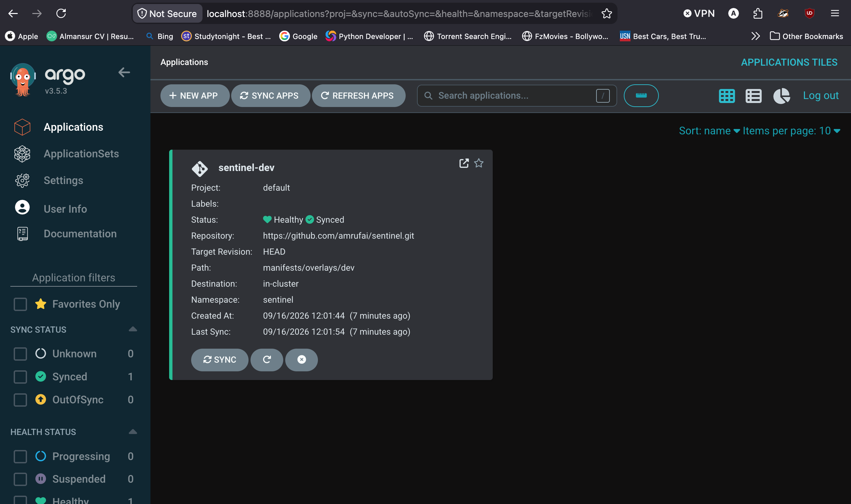Reload the page in the browser
Viewport: 851px width, 504px height.
(61, 14)
